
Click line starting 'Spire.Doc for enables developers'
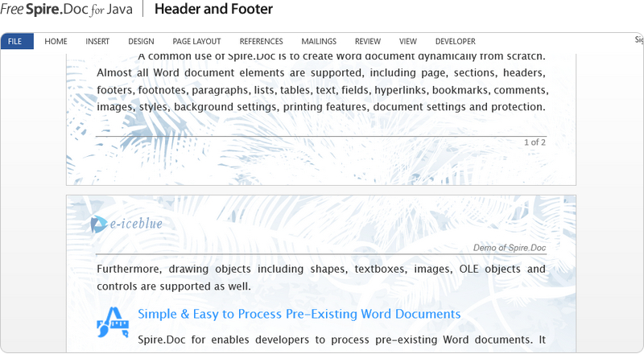click(341, 340)
